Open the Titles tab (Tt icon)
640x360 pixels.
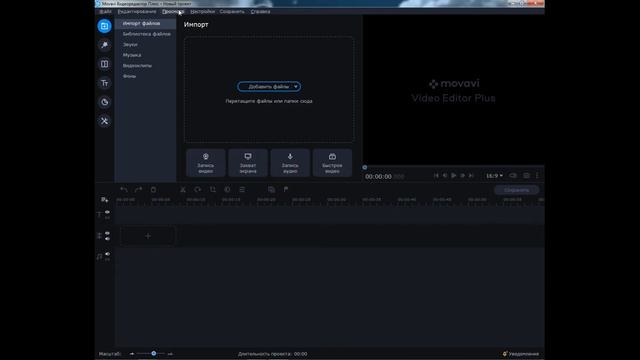tap(104, 83)
